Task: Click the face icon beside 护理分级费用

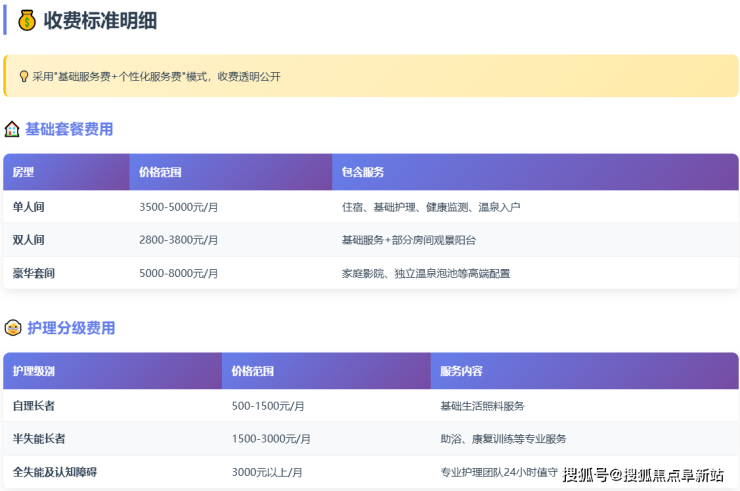Action: point(12,328)
